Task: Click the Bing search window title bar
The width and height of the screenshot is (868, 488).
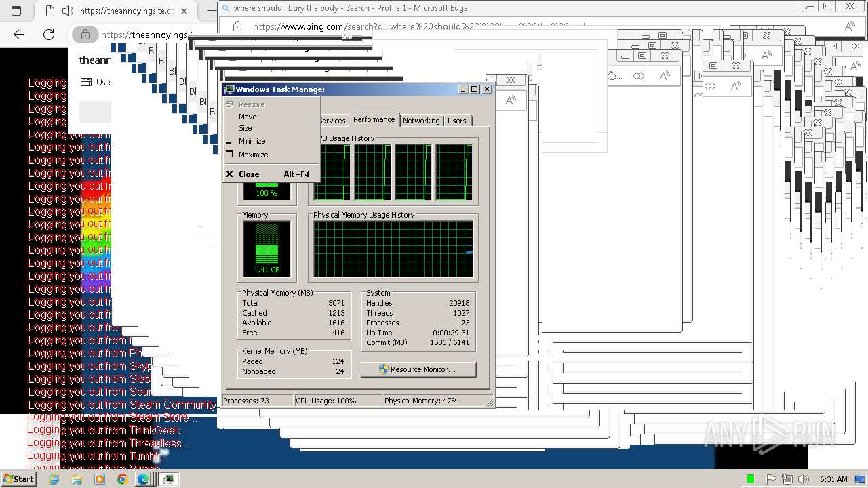Action: coord(509,8)
